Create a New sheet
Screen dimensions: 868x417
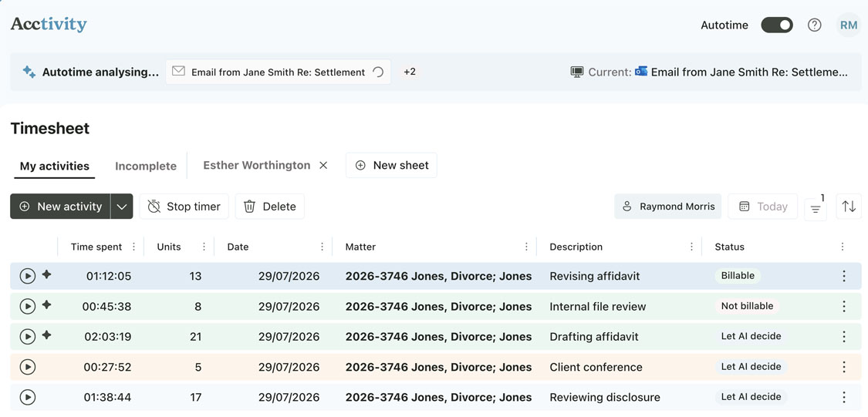[391, 166]
